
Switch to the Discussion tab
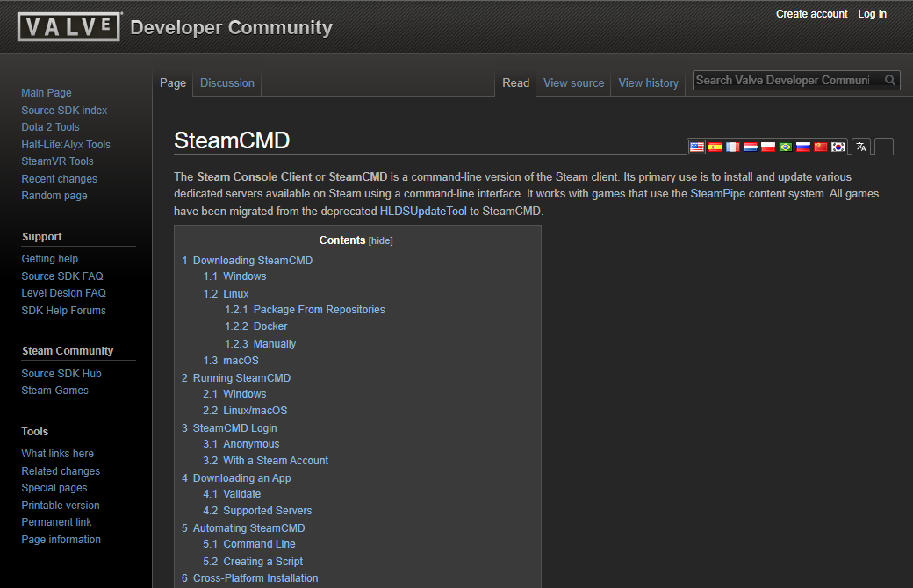(227, 83)
